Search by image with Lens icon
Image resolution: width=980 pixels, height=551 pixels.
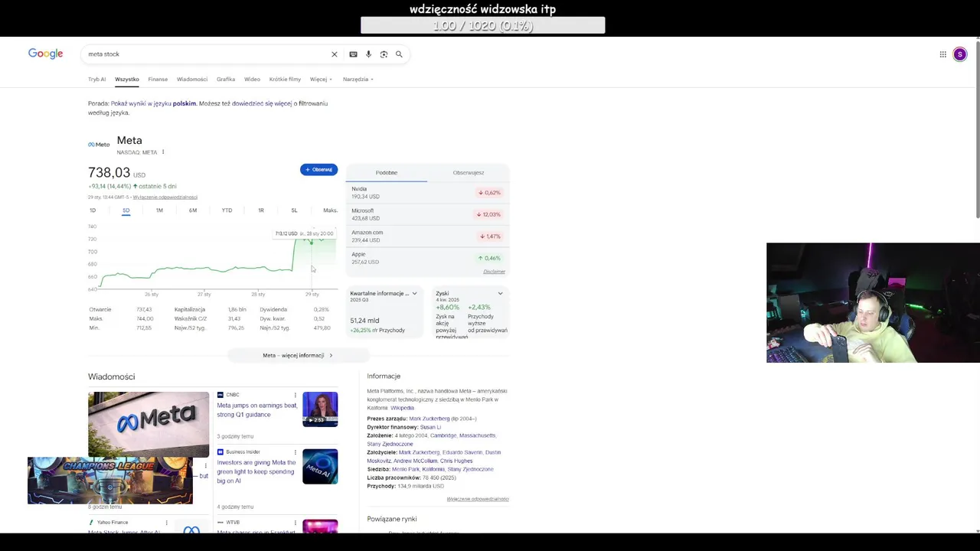pos(384,54)
